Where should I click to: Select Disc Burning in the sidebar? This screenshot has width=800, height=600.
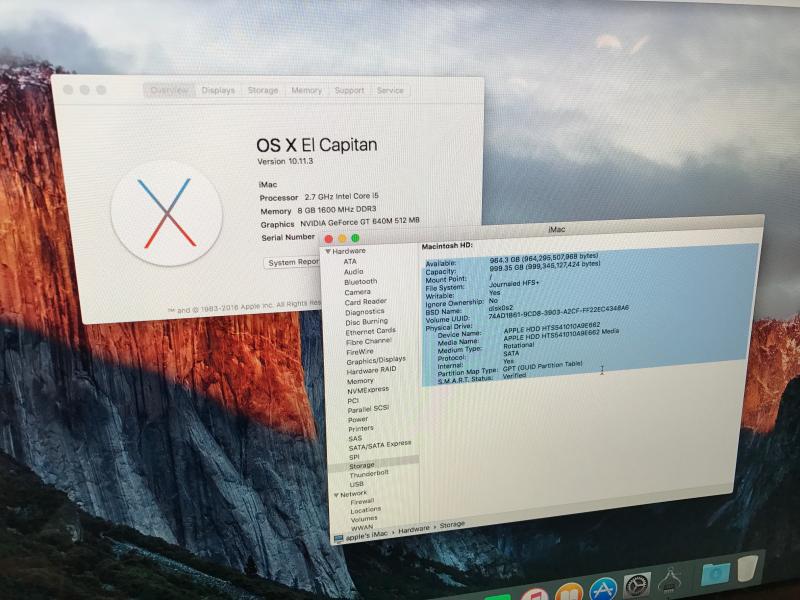(366, 322)
